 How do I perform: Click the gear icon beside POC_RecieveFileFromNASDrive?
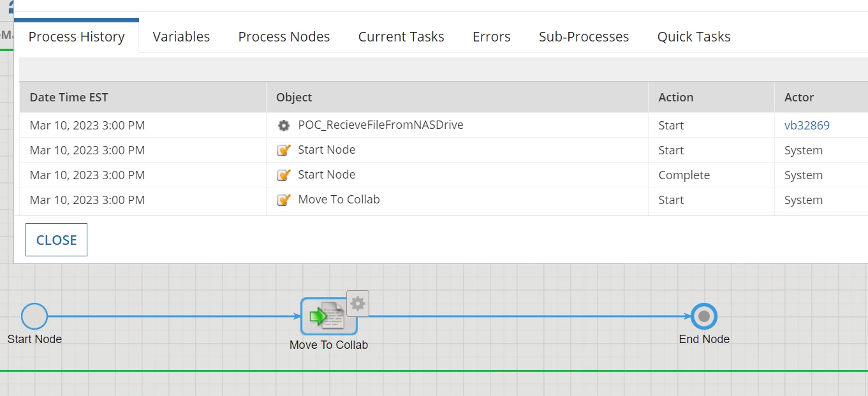(284, 126)
